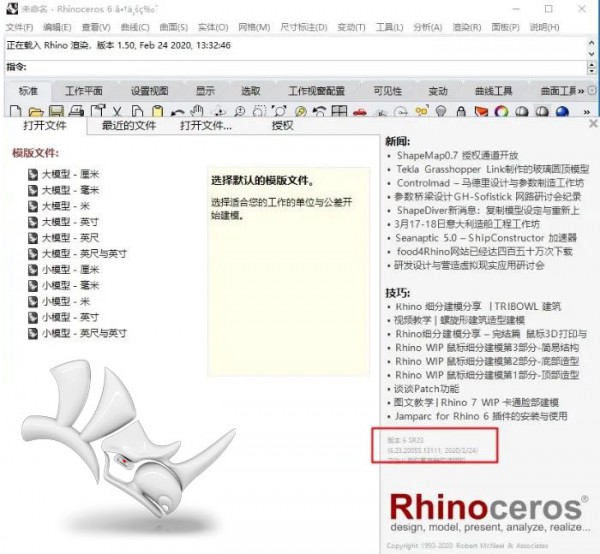Click the Hide objects lightbulb icon
The height and width of the screenshot is (554, 600).
tap(441, 112)
